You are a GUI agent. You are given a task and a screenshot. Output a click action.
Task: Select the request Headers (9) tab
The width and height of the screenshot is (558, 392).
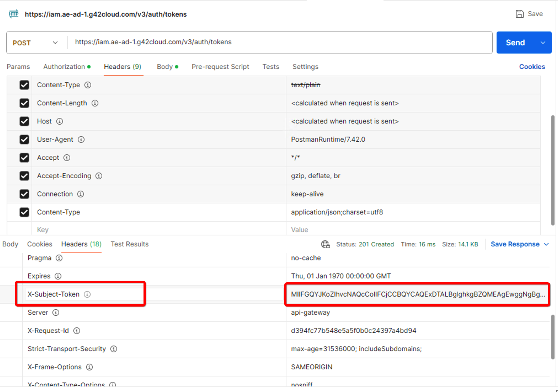(x=123, y=67)
